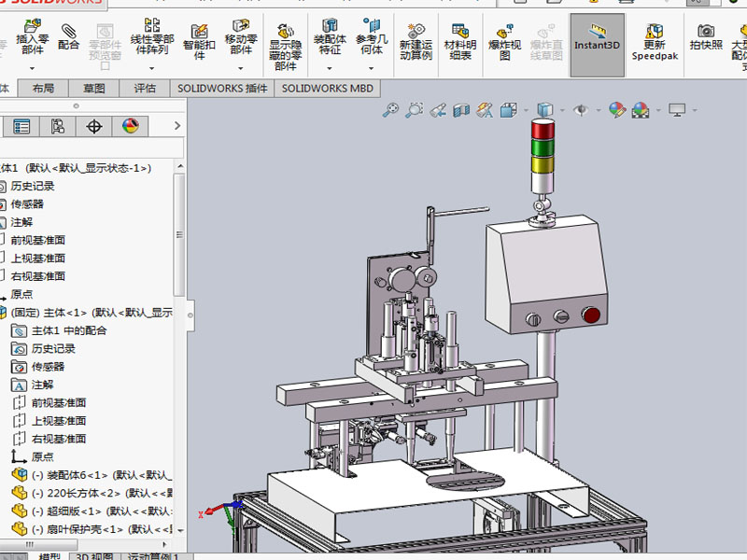Screen dimensions: 747x560
Task: Select 前视基准面 in the feature tree
Action: pyautogui.click(x=37, y=240)
